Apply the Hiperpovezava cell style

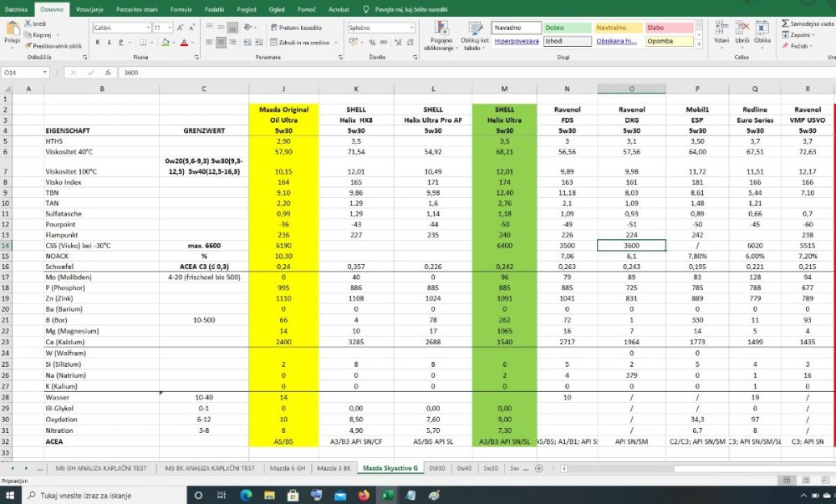(515, 40)
